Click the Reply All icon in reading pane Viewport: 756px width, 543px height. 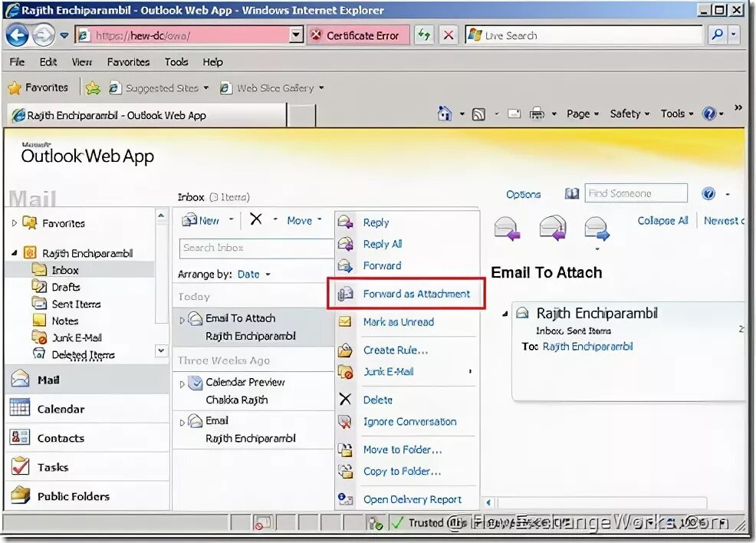pyautogui.click(x=553, y=228)
